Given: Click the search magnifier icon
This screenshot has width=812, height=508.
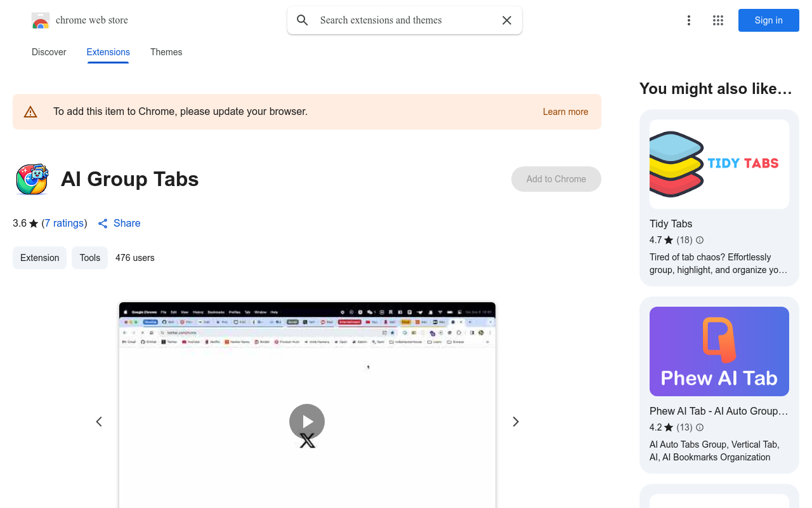Looking at the screenshot, I should 303,20.
